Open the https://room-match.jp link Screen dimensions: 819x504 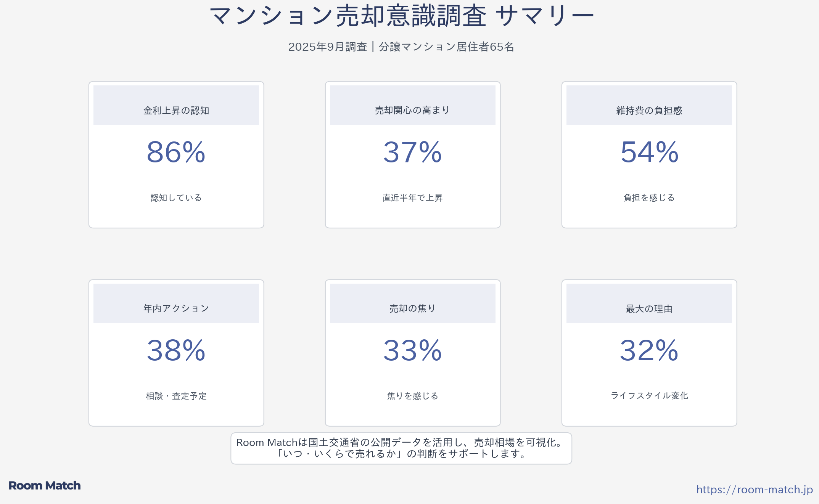point(754,490)
